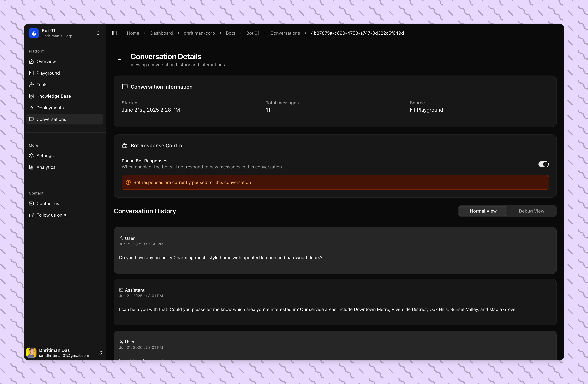Viewport: 588px width, 384px height.
Task: Expand the Dhritiman Das account menu chevrons
Action: pyautogui.click(x=101, y=353)
